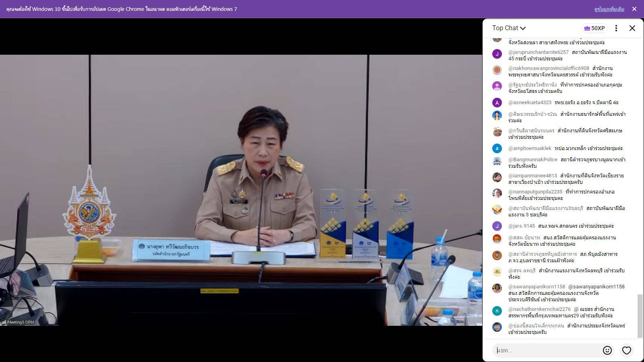Screen dimensions: 644x362
Task: Select @iampanmanee4813 username
Action: 533,176
